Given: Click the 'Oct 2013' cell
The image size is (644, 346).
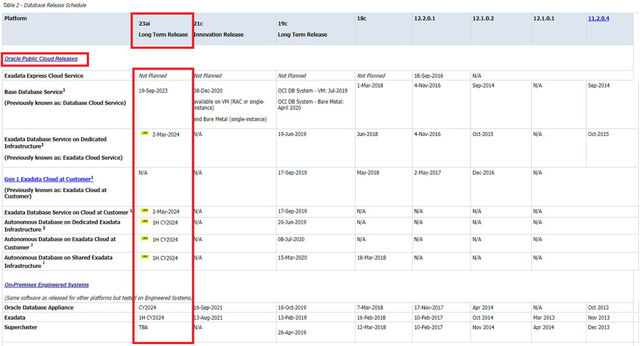Looking at the screenshot, I should pyautogui.click(x=598, y=307).
